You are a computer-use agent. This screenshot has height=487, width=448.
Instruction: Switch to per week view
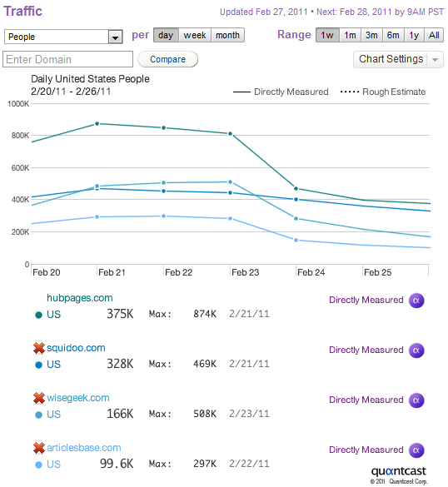tap(195, 35)
